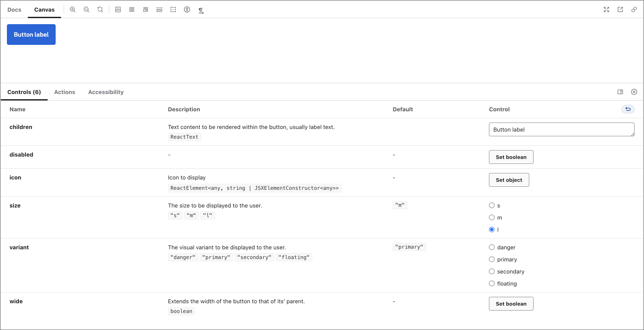Select size s radio option
The image size is (644, 330).
(x=492, y=205)
